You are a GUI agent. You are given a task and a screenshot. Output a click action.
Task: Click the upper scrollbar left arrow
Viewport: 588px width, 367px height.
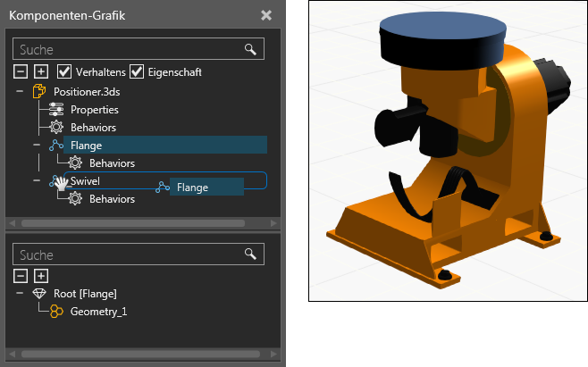12,223
